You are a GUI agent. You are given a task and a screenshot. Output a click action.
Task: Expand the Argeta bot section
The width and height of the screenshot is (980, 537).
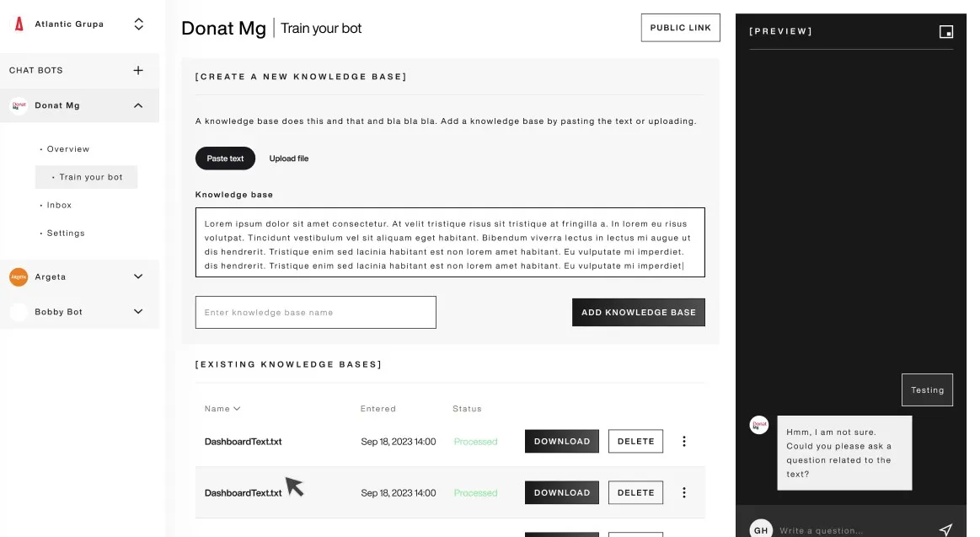138,277
